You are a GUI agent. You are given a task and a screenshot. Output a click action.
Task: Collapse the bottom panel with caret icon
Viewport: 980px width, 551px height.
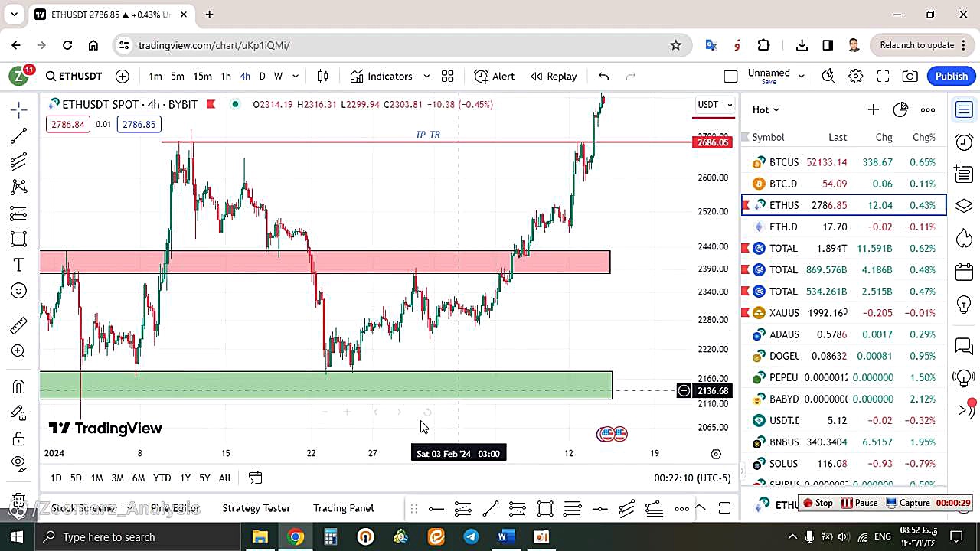coord(700,508)
